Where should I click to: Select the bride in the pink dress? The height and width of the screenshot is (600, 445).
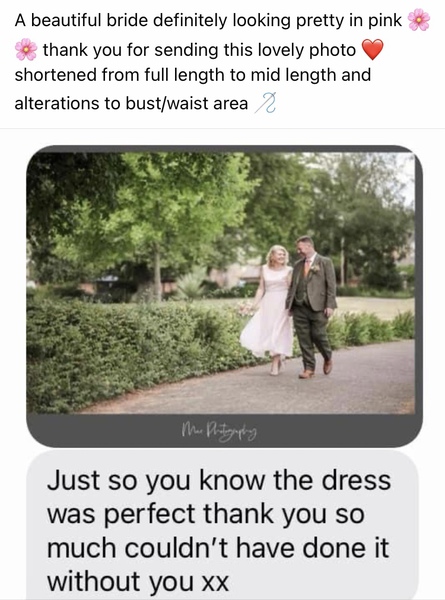tap(270, 309)
